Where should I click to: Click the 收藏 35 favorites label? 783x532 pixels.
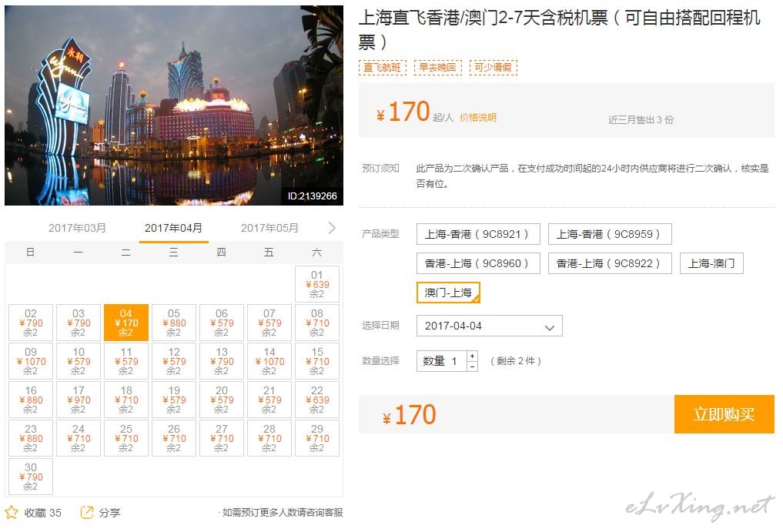[43, 513]
